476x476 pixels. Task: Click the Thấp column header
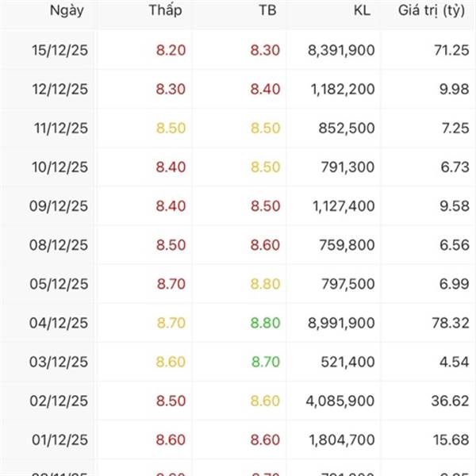164,10
